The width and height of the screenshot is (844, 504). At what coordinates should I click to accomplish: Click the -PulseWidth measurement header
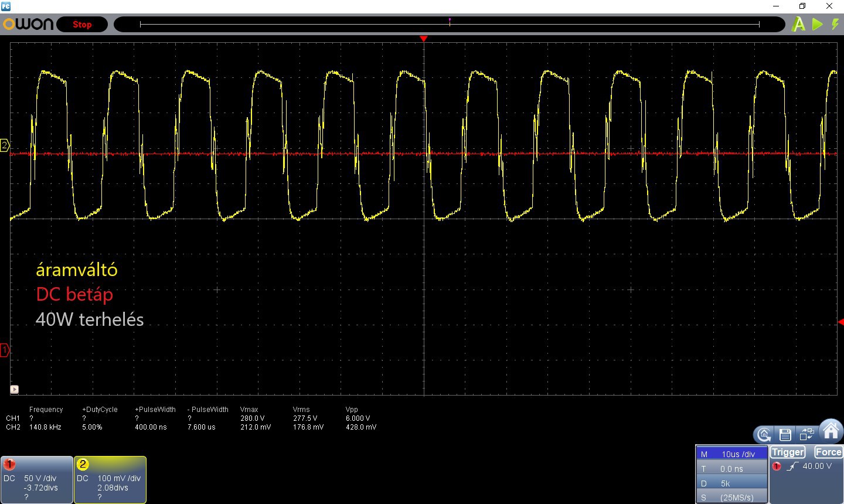tap(208, 410)
